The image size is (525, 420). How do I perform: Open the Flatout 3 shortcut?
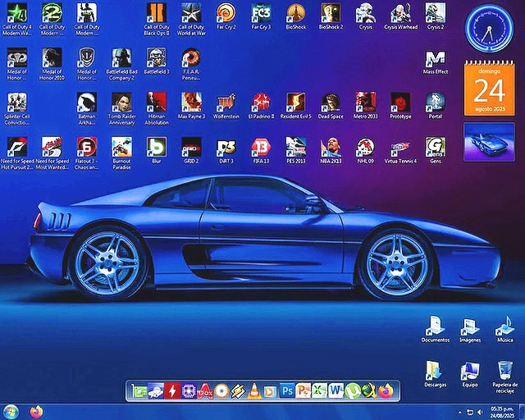[x=87, y=153]
